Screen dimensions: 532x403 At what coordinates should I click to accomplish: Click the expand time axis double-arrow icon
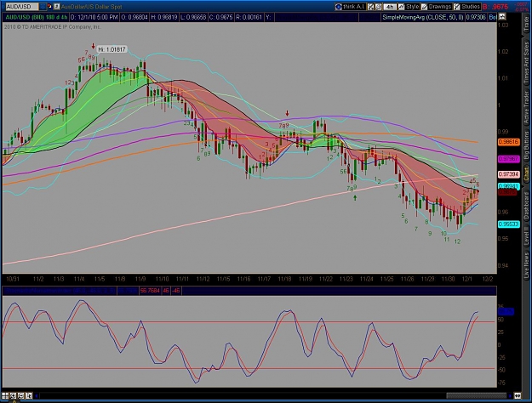(x=518, y=395)
